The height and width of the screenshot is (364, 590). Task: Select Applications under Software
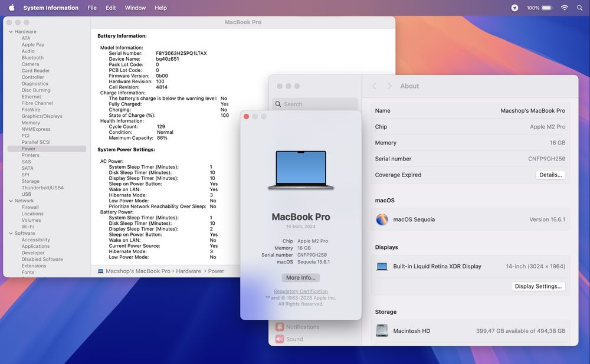pos(35,246)
